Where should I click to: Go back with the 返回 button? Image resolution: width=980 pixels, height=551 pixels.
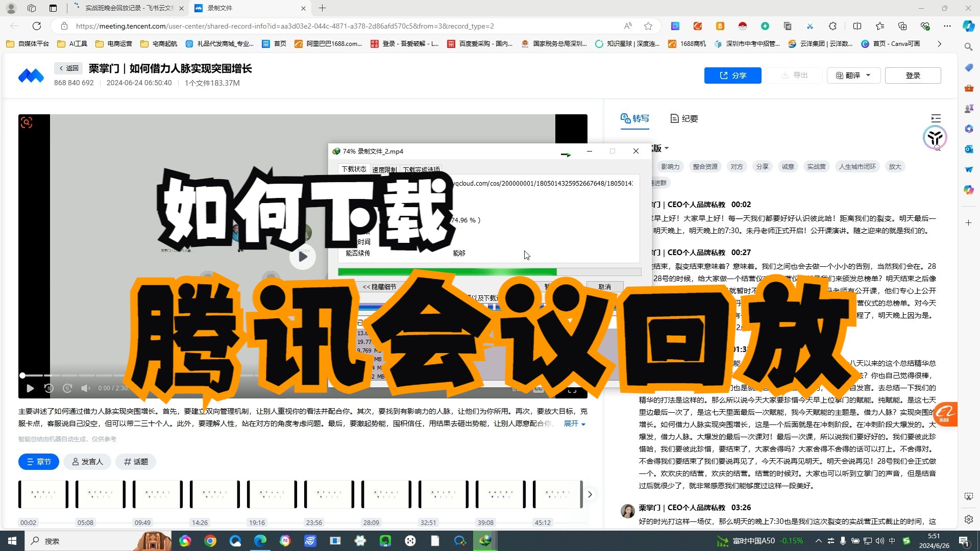pyautogui.click(x=68, y=68)
